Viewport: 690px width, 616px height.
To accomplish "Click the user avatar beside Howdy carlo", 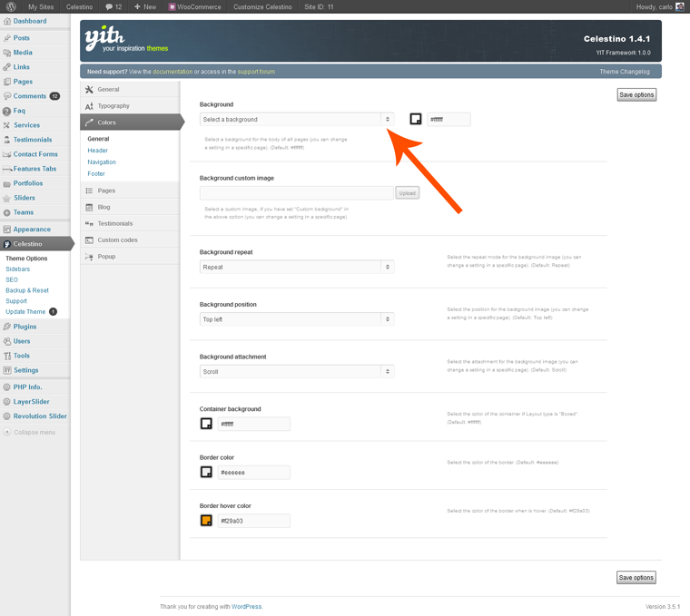I will coord(680,6).
